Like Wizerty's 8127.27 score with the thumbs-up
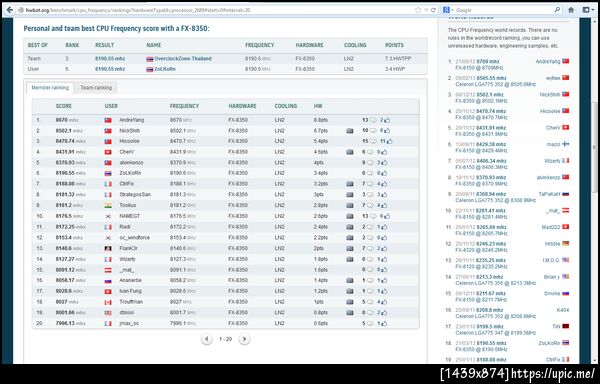600x384 pixels. click(384, 259)
